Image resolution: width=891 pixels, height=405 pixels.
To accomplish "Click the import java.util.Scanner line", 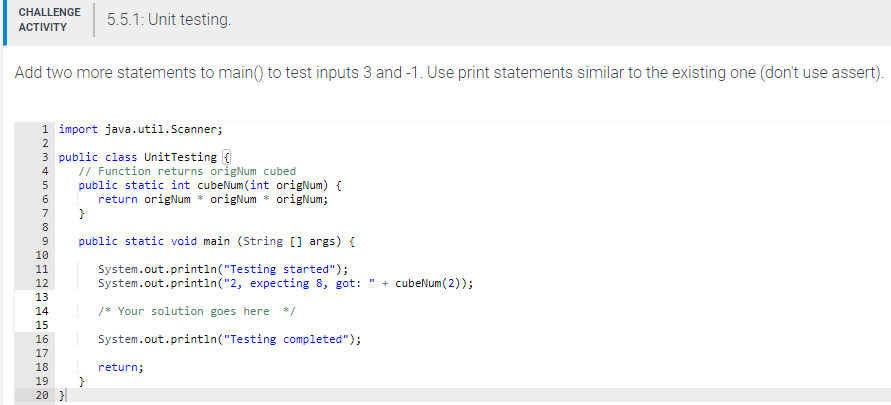I will [141, 130].
